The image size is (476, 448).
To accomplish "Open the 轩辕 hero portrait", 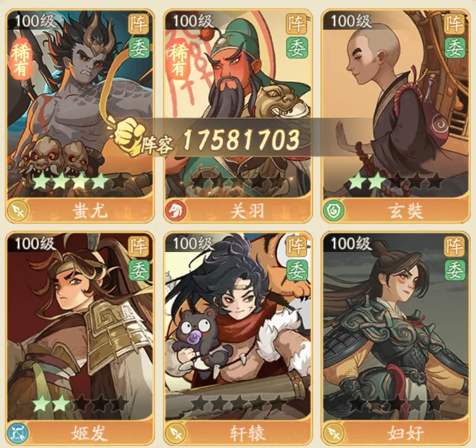I will (238, 326).
